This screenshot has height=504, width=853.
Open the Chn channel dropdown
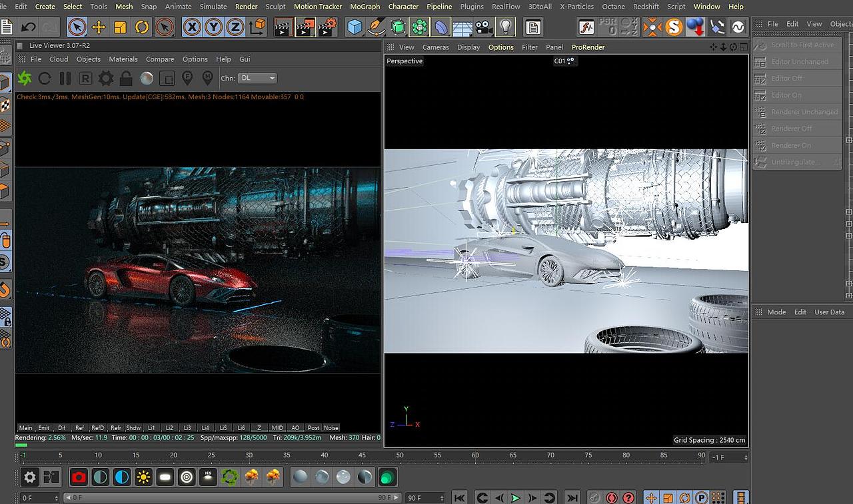click(258, 79)
